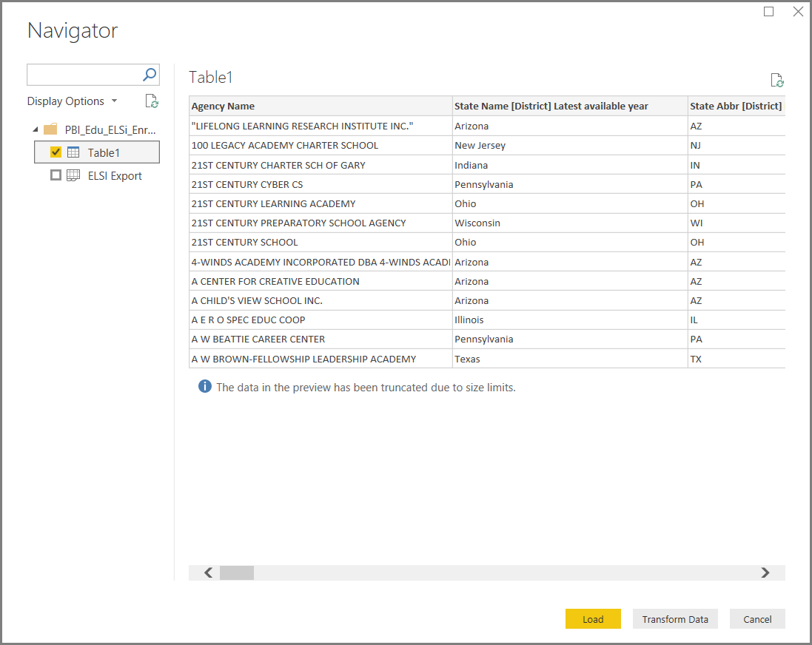Refresh the navigator tree list icon

coord(152,101)
